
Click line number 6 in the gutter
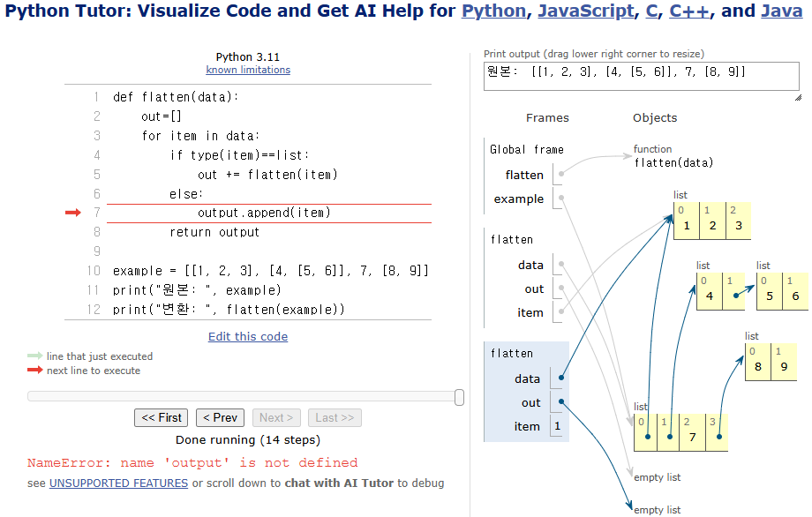tap(97, 193)
